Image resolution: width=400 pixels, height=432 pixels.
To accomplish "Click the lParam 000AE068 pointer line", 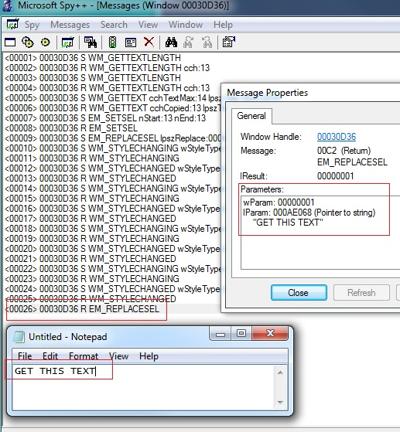I will point(309,212).
